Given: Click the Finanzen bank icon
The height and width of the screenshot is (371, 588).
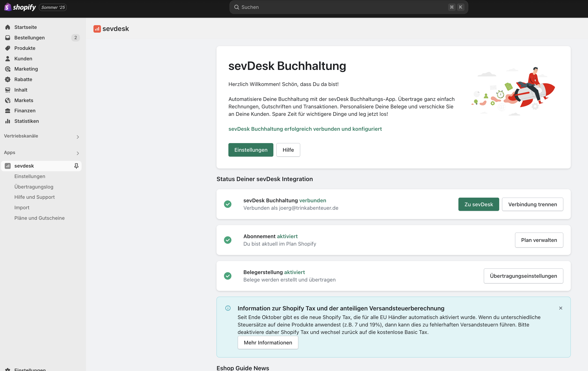Looking at the screenshot, I should [7, 111].
